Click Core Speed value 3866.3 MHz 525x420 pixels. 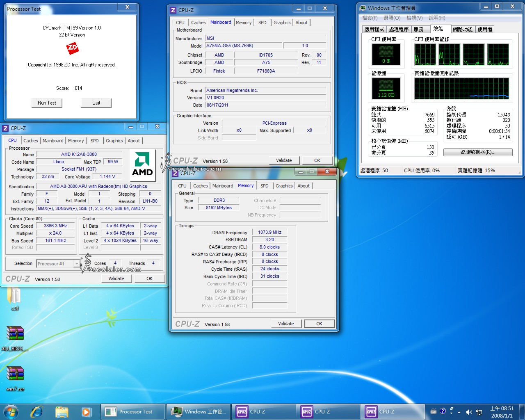click(x=55, y=226)
